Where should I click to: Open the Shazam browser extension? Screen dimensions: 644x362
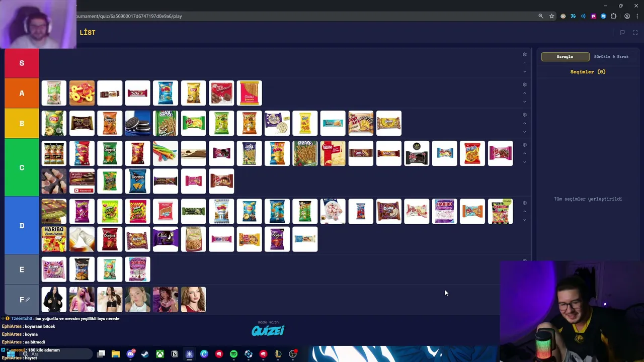pyautogui.click(x=603, y=16)
